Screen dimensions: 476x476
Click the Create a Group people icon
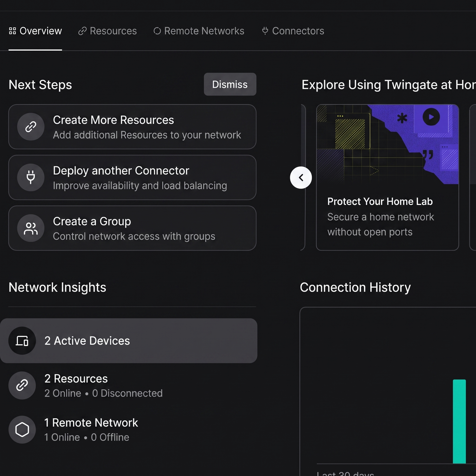point(31,228)
